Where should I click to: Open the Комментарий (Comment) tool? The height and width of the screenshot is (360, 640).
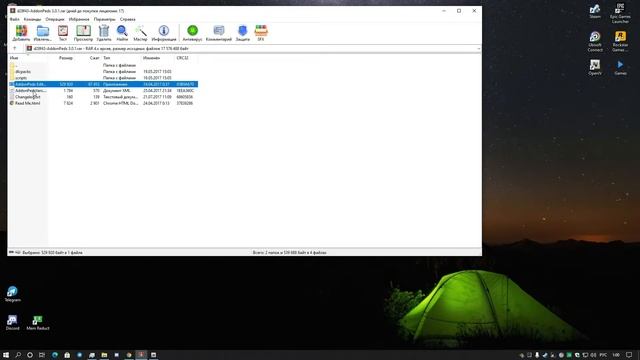coord(219,33)
